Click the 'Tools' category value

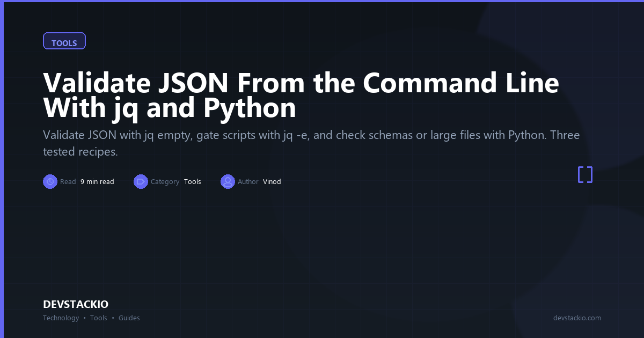pos(193,182)
